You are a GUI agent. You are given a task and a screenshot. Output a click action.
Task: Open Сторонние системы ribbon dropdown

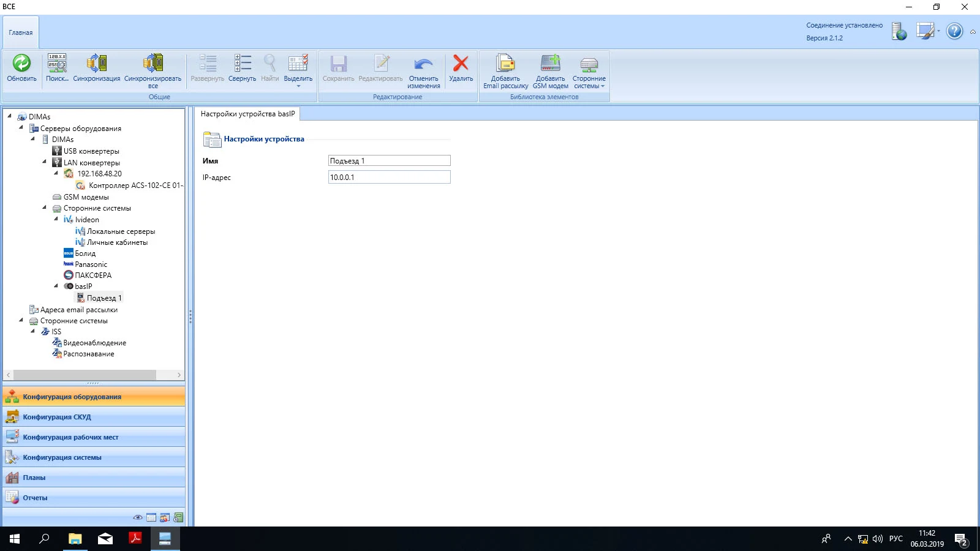pyautogui.click(x=589, y=70)
